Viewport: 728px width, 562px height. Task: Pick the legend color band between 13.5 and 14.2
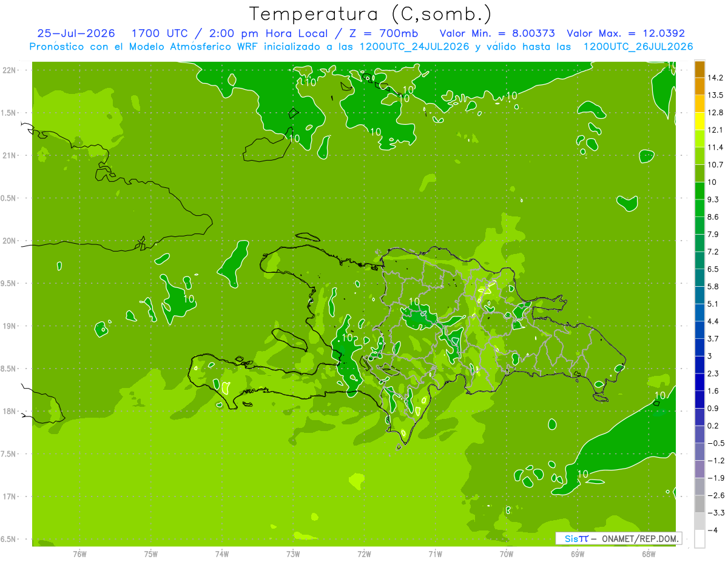click(x=699, y=87)
